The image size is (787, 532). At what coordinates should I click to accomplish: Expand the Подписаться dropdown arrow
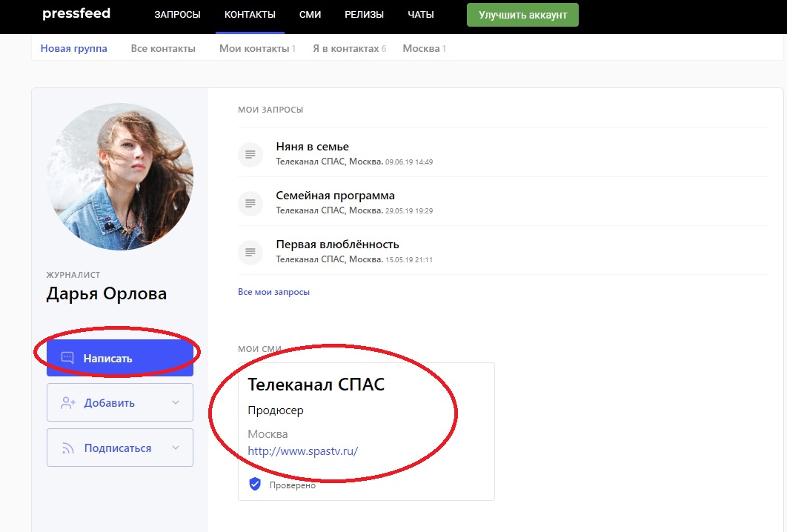(x=176, y=448)
